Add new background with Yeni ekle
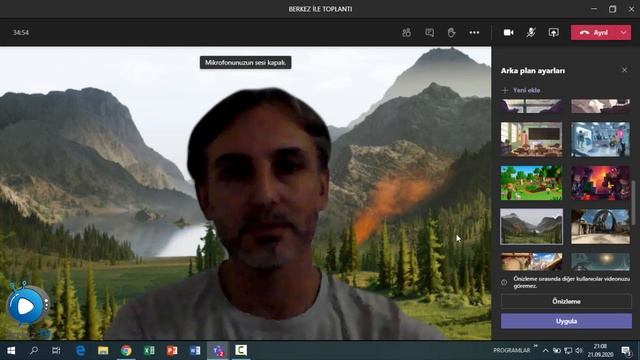The width and height of the screenshot is (640, 360). click(x=522, y=90)
